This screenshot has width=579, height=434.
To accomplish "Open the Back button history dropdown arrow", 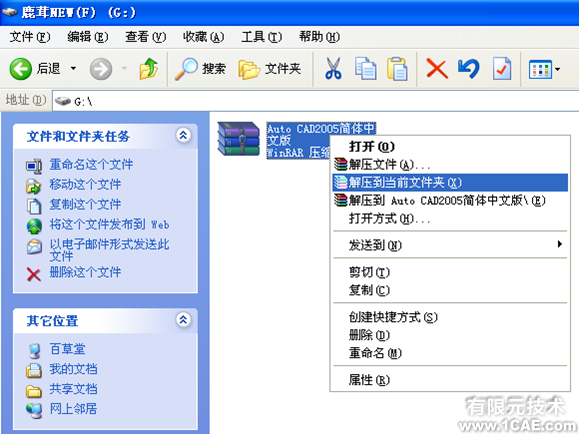I will coord(73,68).
